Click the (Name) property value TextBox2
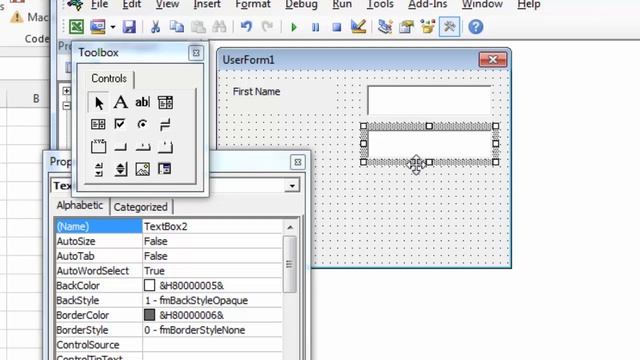 click(x=212, y=226)
